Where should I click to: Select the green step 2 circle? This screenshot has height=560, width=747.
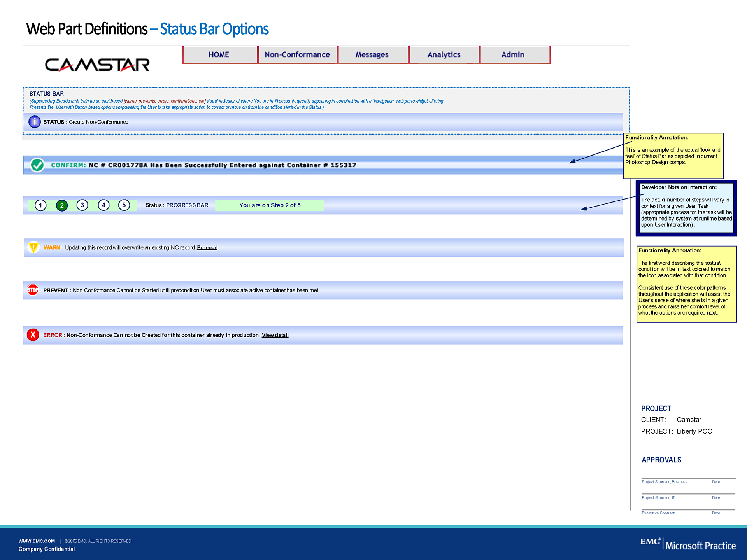click(62, 205)
